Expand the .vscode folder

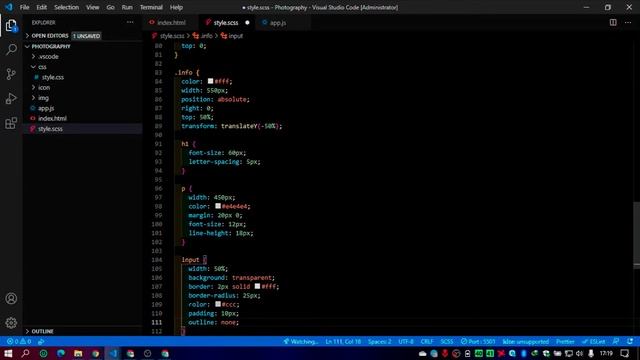coord(48,57)
